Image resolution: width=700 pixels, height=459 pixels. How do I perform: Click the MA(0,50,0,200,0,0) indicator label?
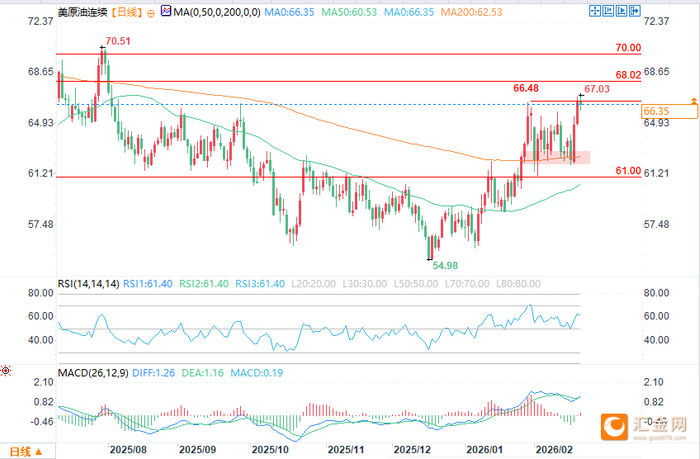(x=217, y=12)
